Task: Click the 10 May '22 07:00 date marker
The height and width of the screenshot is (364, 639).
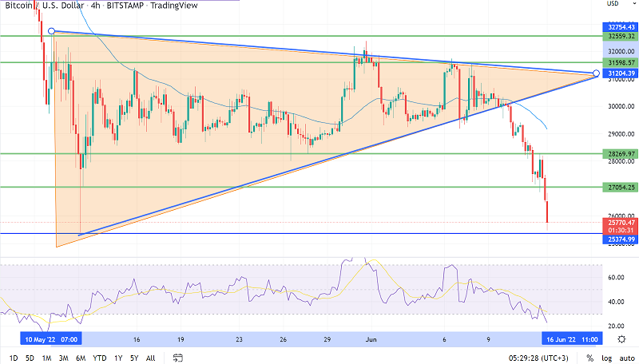Action: (51, 339)
